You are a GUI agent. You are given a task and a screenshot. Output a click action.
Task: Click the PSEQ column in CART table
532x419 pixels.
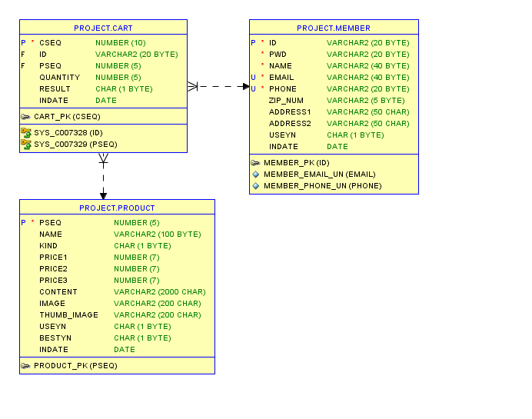[x=50, y=66]
